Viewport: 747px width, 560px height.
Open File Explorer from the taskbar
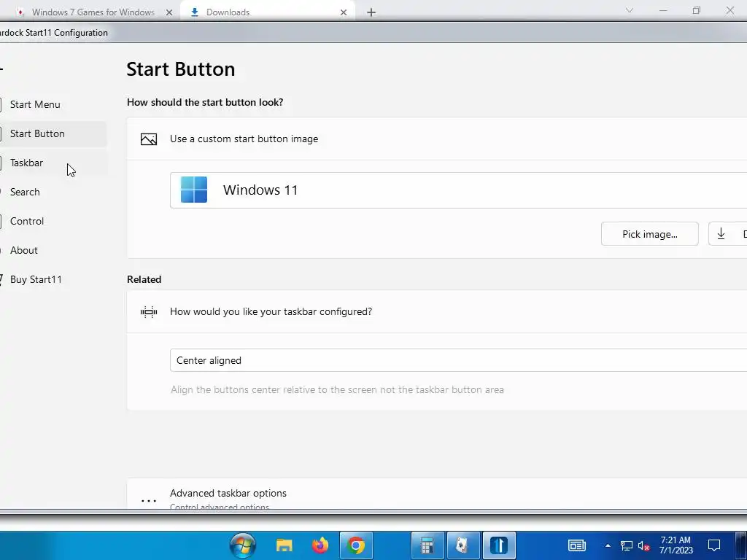click(285, 545)
